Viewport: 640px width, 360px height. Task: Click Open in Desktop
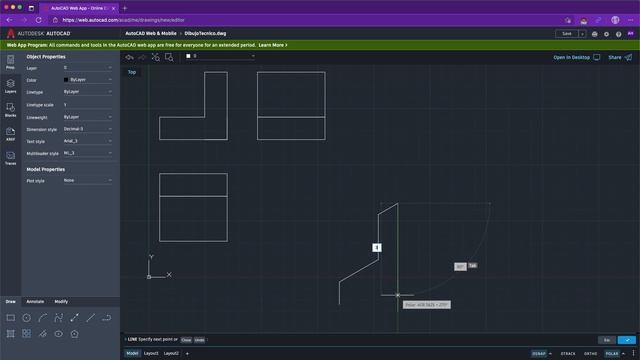click(576, 58)
